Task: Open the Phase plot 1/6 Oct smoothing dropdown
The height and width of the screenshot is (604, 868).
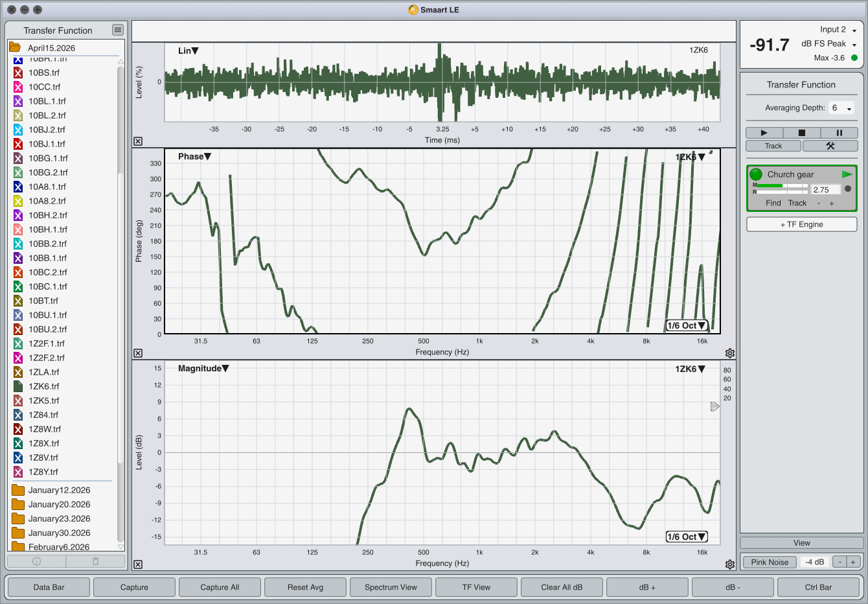Action: click(x=687, y=325)
